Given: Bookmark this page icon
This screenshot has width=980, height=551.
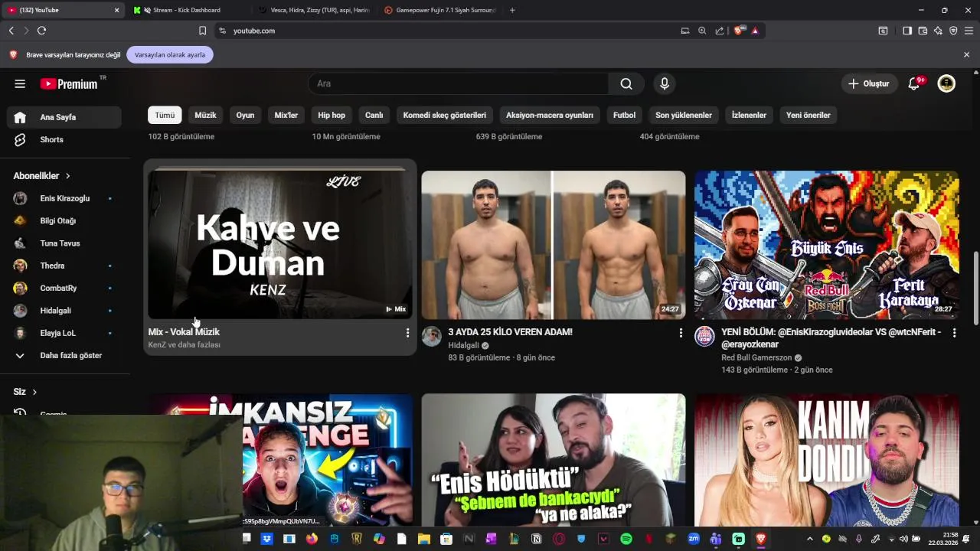Looking at the screenshot, I should (x=202, y=31).
